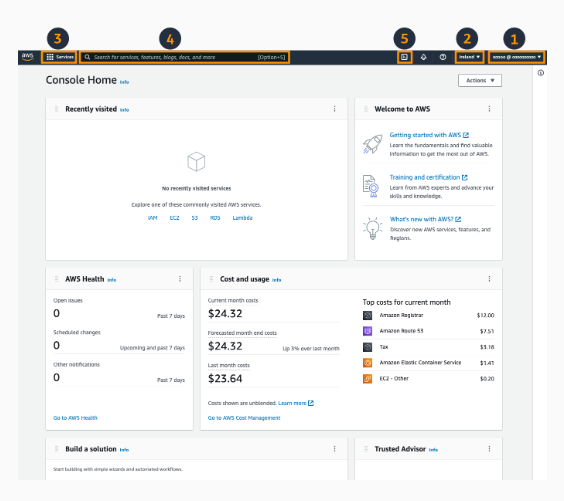Open the CloudShell terminal icon
The image size is (564, 501).
point(404,57)
